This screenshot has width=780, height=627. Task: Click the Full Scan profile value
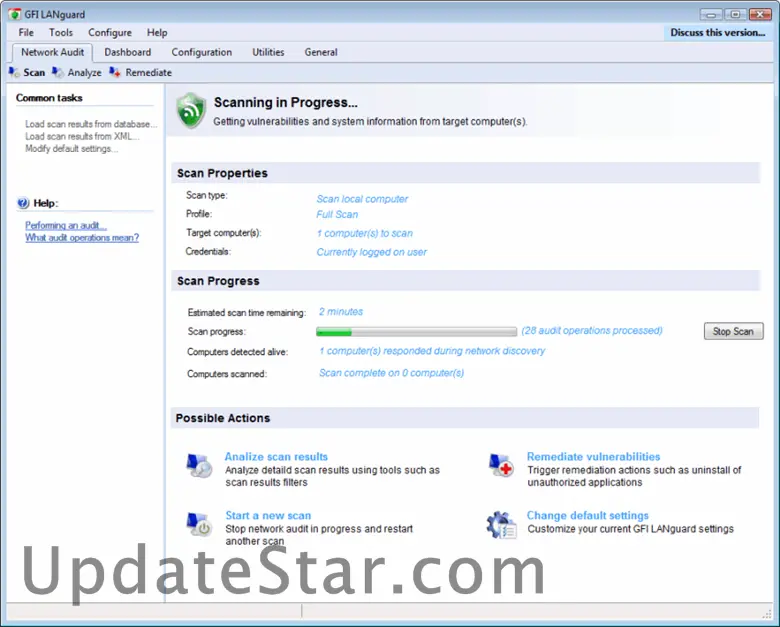tap(337, 214)
